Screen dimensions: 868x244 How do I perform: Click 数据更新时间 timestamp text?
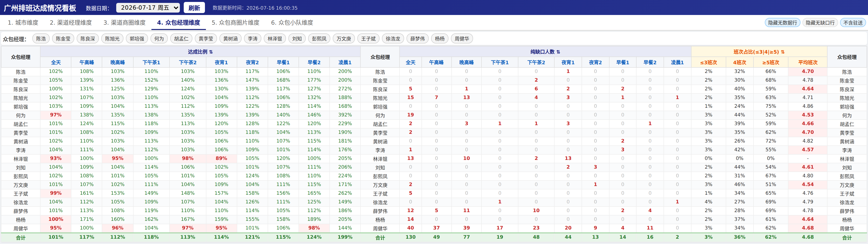255,8
